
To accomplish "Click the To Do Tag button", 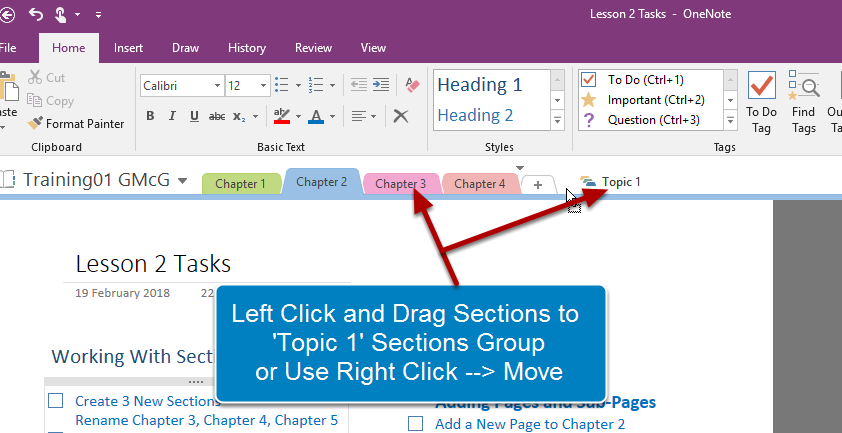I will [x=761, y=102].
